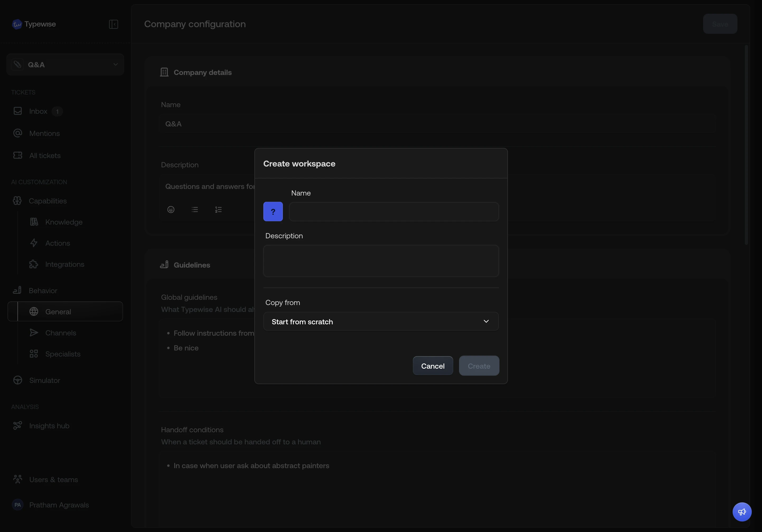Click the workspace help question-mark icon
This screenshot has height=532, width=762.
point(273,211)
